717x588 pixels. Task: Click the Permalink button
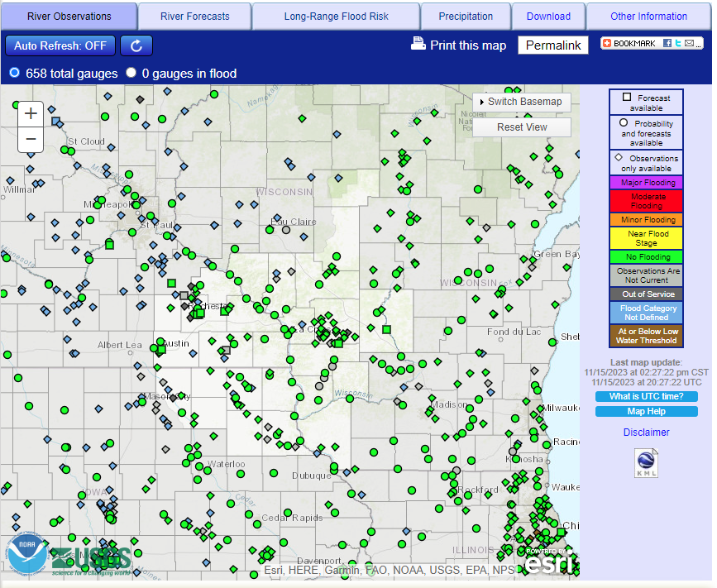pyautogui.click(x=552, y=45)
